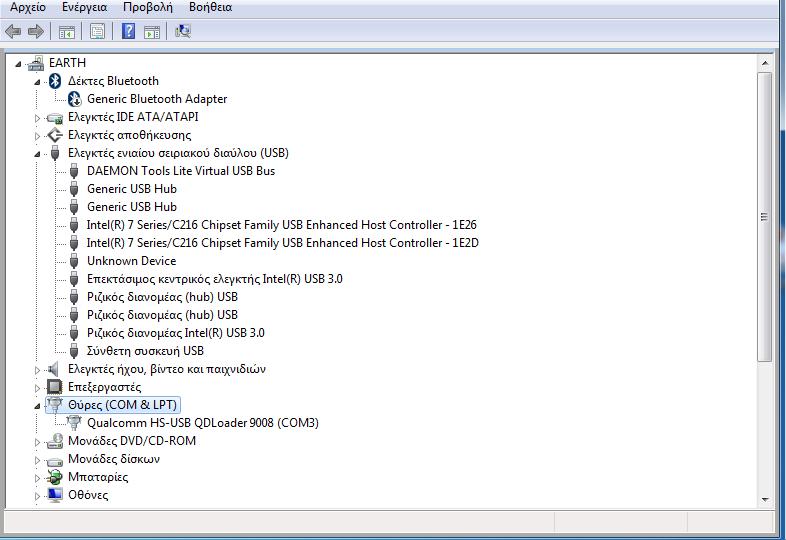Screen dimensions: 786x540
Task: Expand the Ελεγκτές IDE ATA/ATAPI category
Action: point(38,117)
